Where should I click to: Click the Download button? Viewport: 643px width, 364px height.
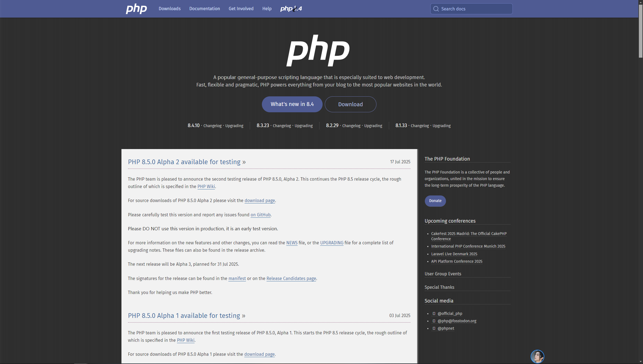pyautogui.click(x=350, y=104)
